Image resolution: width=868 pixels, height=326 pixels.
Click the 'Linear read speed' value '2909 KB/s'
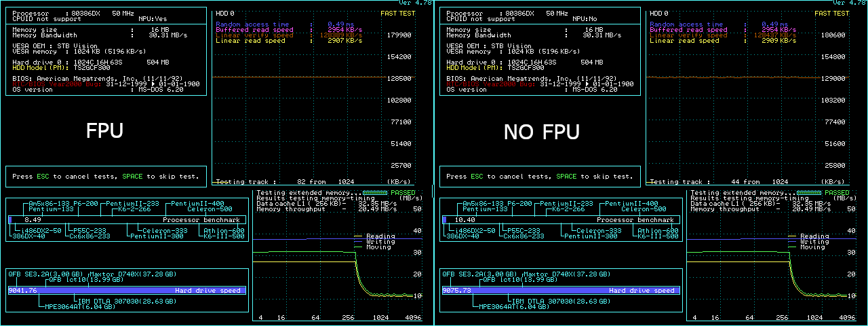(781, 41)
